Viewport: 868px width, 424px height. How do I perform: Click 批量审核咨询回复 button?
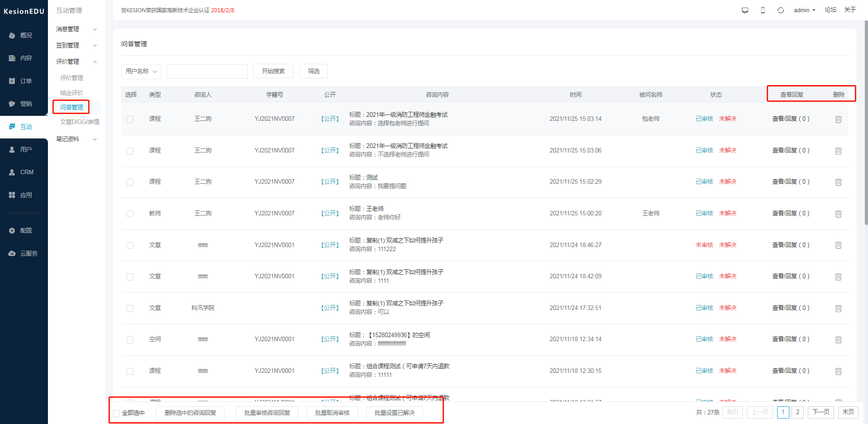267,413
